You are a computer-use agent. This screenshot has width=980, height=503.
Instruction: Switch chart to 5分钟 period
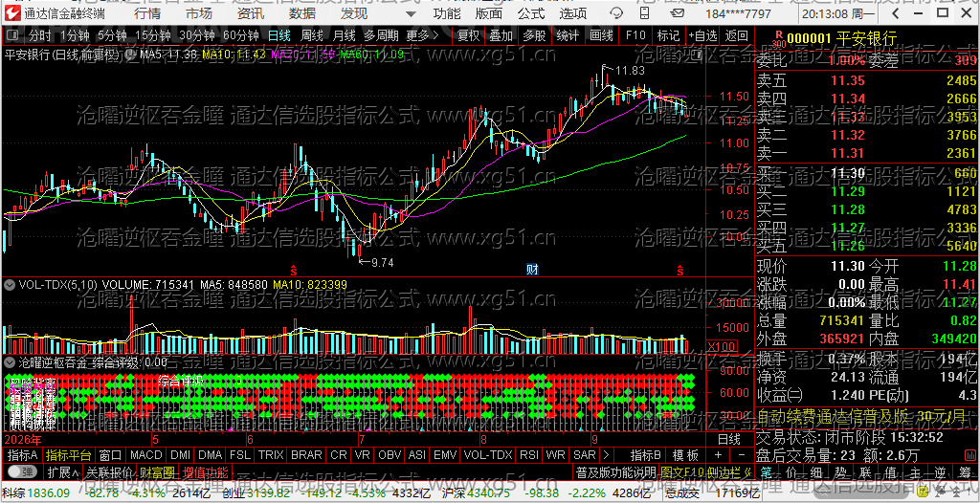112,35
